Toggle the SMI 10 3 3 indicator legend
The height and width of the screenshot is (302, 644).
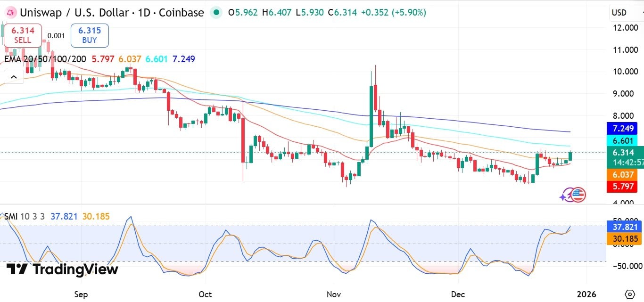tap(24, 215)
